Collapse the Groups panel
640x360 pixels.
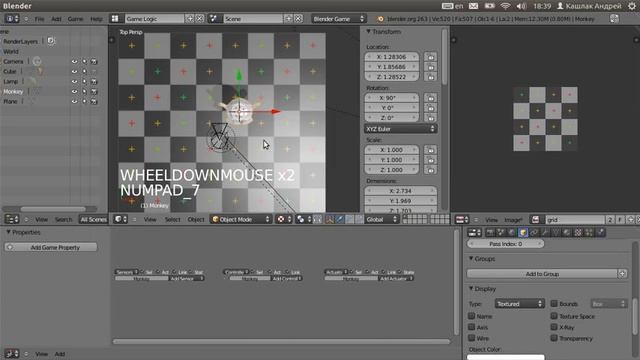point(471,259)
